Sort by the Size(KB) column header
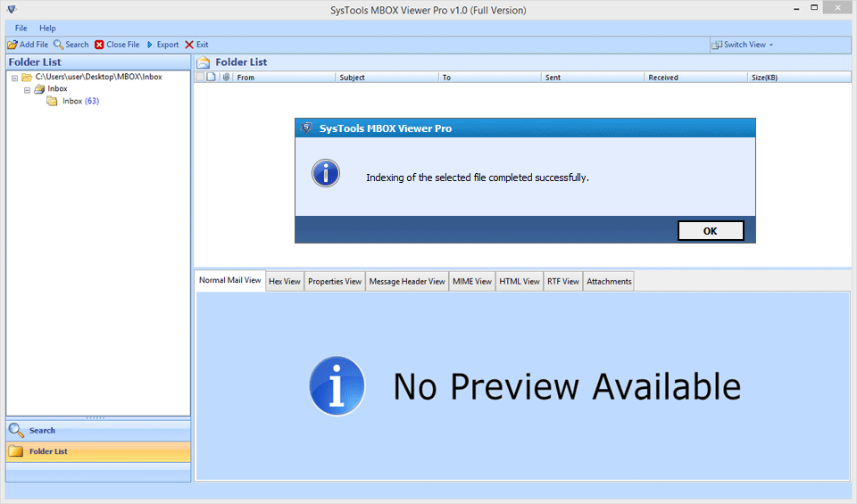The image size is (857, 504). click(799, 78)
